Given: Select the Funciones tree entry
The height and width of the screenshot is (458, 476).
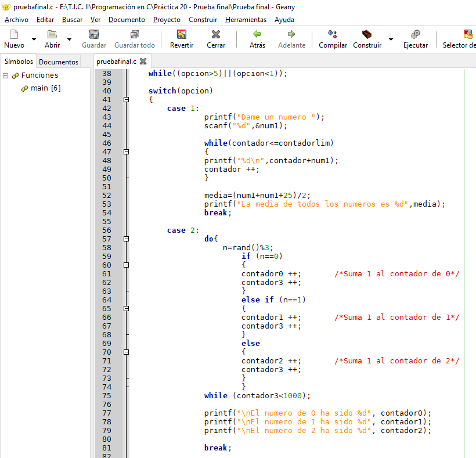Looking at the screenshot, I should click(x=40, y=75).
